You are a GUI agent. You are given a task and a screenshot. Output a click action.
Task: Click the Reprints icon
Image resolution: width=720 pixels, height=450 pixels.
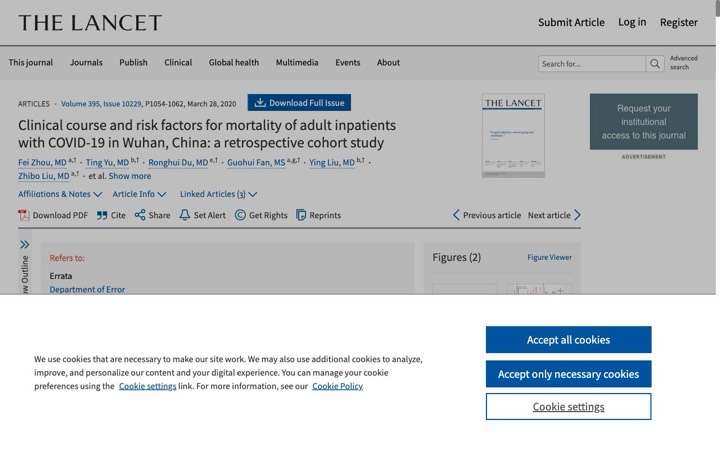pos(301,215)
